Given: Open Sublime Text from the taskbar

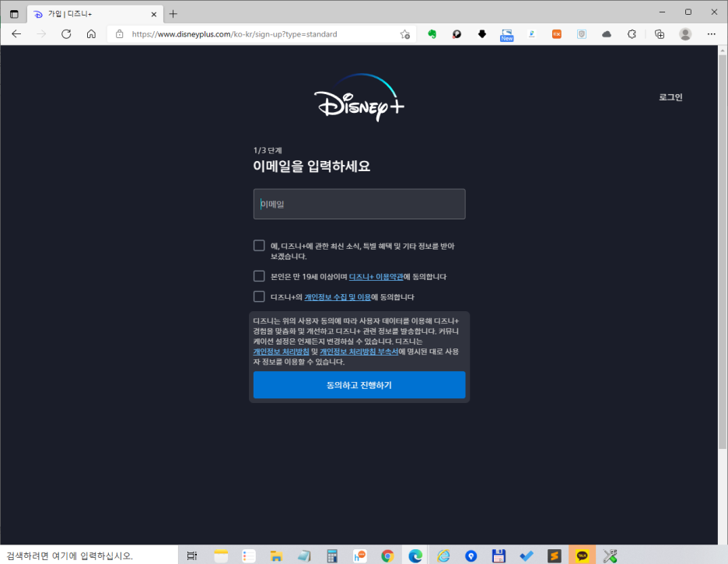Looking at the screenshot, I should 555,555.
